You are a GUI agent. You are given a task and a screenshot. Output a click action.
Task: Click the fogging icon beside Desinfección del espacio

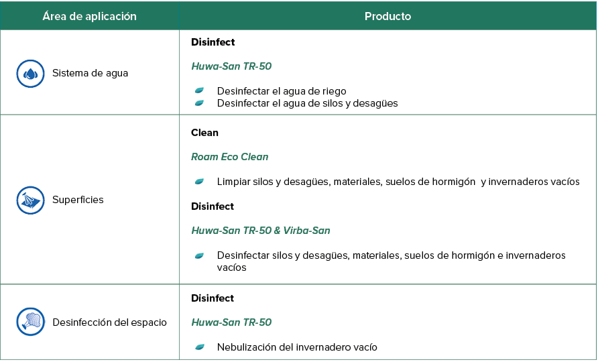31,322
